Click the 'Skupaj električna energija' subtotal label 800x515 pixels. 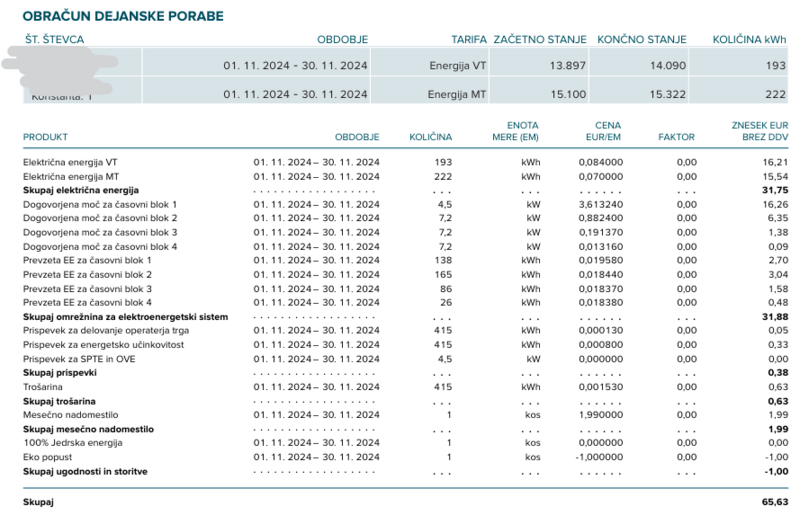pos(81,189)
